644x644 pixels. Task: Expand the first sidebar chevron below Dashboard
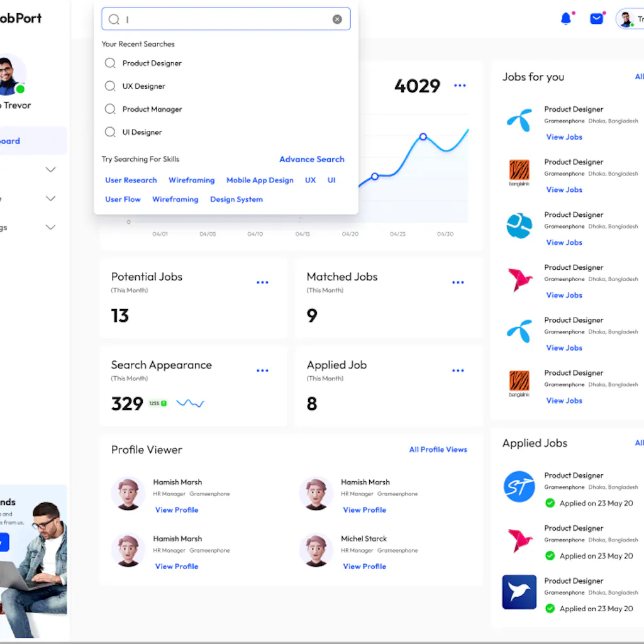tap(51, 170)
